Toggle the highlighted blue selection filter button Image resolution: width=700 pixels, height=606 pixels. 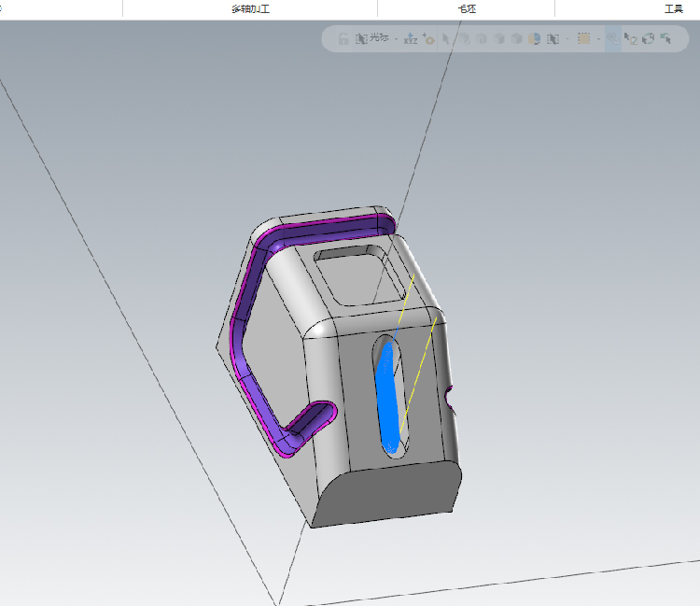pyautogui.click(x=613, y=39)
